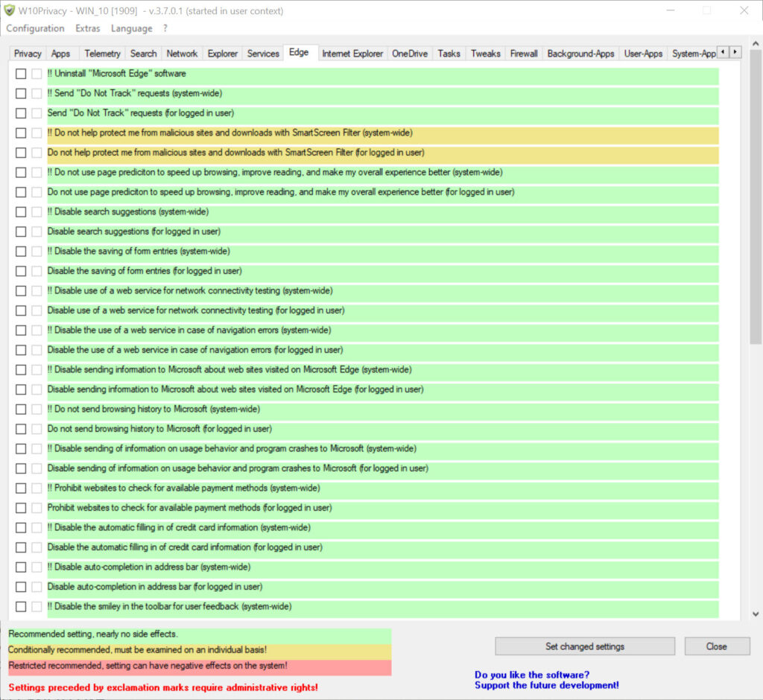Image resolution: width=763 pixels, height=700 pixels.
Task: Select system-wide Disable the saving of form entries
Action: coord(21,252)
